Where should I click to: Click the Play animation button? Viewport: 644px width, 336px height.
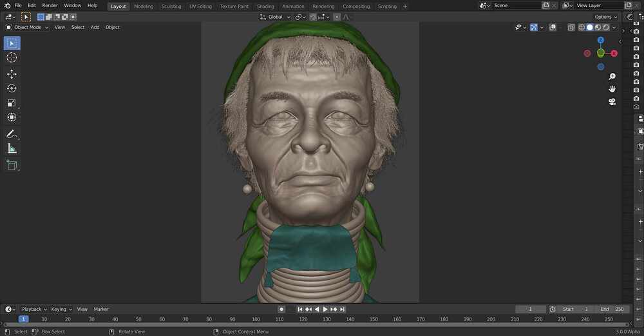[x=325, y=310]
